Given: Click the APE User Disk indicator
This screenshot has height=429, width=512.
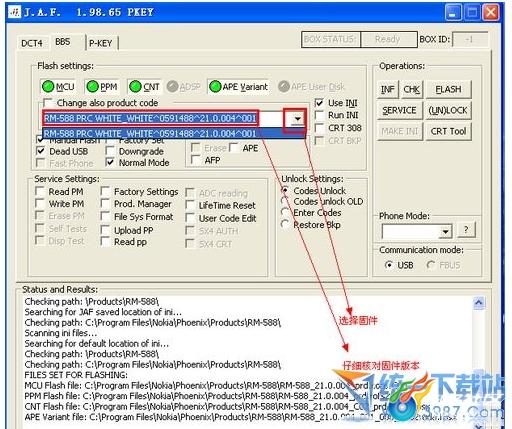Looking at the screenshot, I should 311,87.
